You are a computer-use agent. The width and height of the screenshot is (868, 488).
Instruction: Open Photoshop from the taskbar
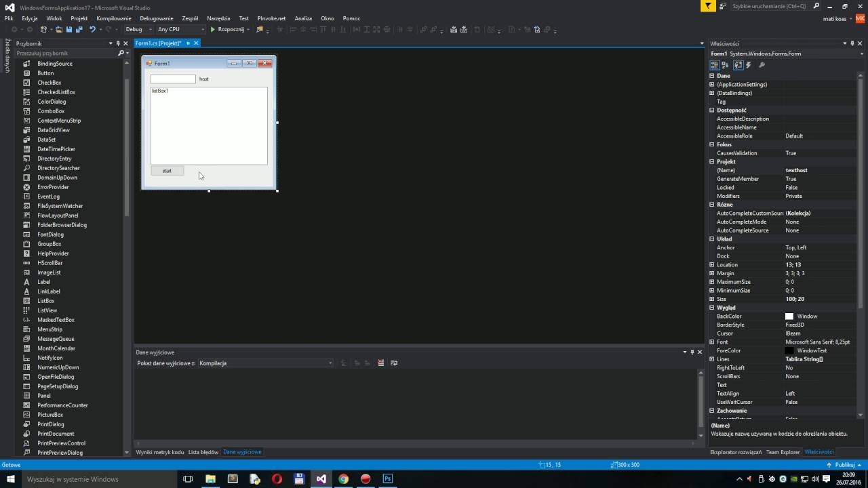click(x=388, y=479)
